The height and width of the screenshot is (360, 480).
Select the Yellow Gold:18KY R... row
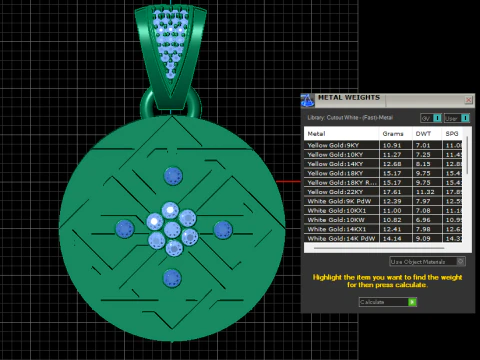click(x=383, y=183)
